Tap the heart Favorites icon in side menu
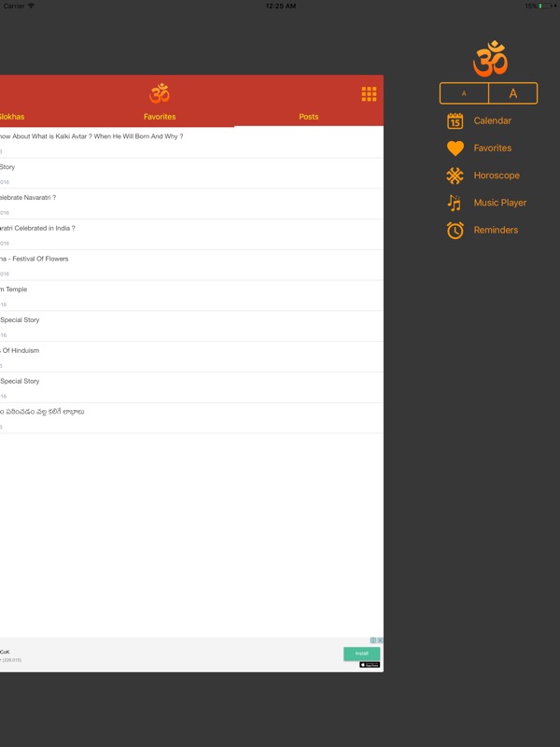This screenshot has width=560, height=747. tap(455, 148)
